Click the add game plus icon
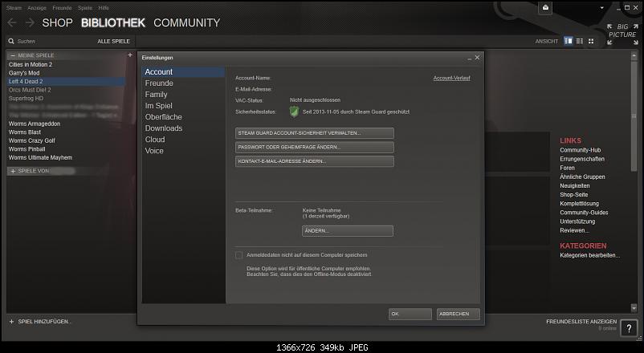The height and width of the screenshot is (353, 644). 12,321
